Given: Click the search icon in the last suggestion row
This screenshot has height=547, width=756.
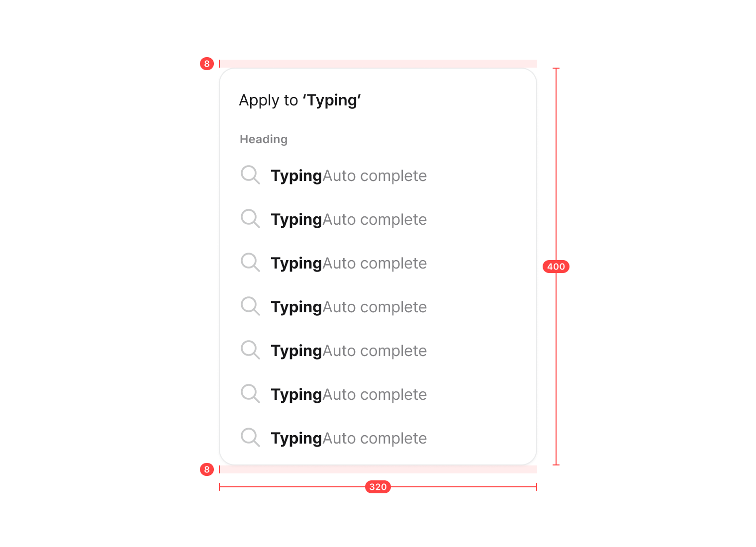Looking at the screenshot, I should coord(250,438).
